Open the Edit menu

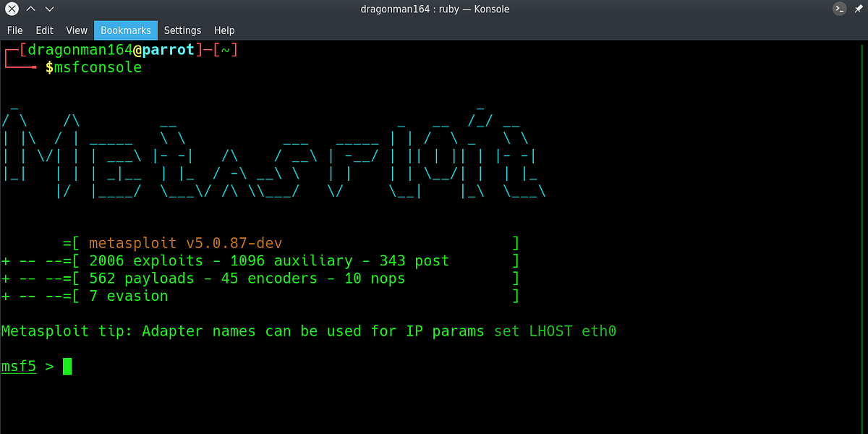(x=44, y=30)
